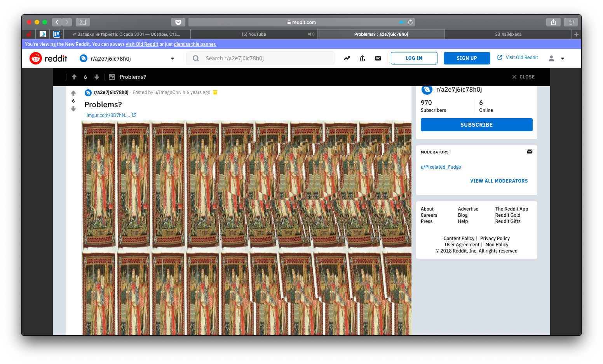
Task: Open the Privacy Policy link
Action: (x=495, y=239)
